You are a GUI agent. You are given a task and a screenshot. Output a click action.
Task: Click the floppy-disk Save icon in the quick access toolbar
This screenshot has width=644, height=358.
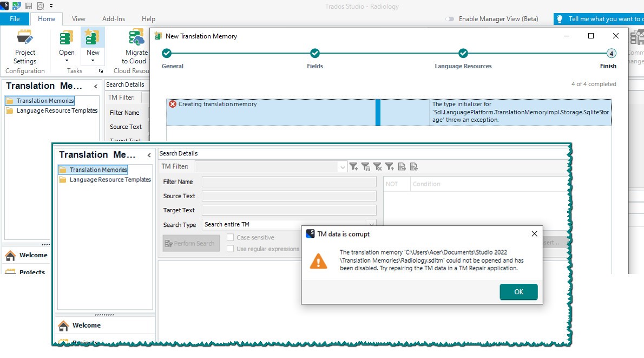point(28,6)
